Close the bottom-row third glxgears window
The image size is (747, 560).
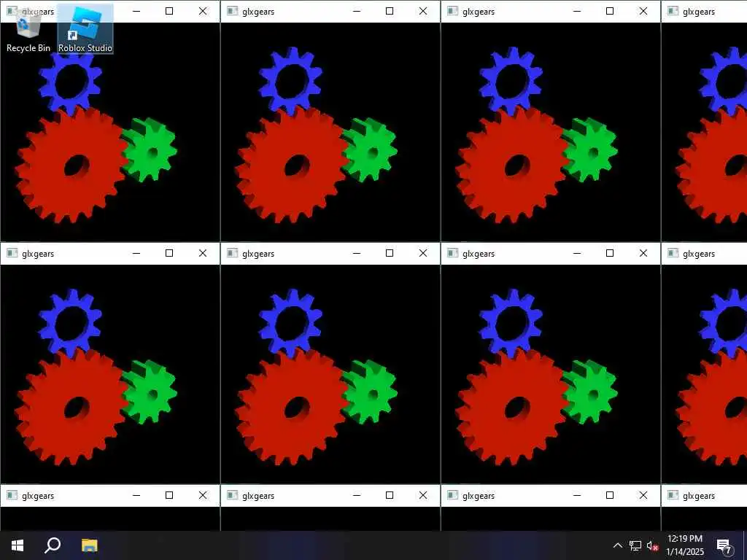click(x=643, y=495)
